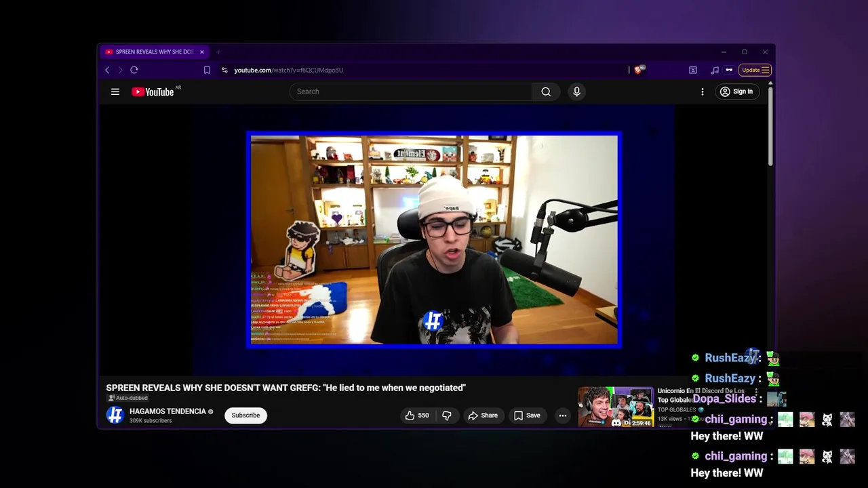Share the video using Share button
868x488 pixels.
tap(483, 415)
